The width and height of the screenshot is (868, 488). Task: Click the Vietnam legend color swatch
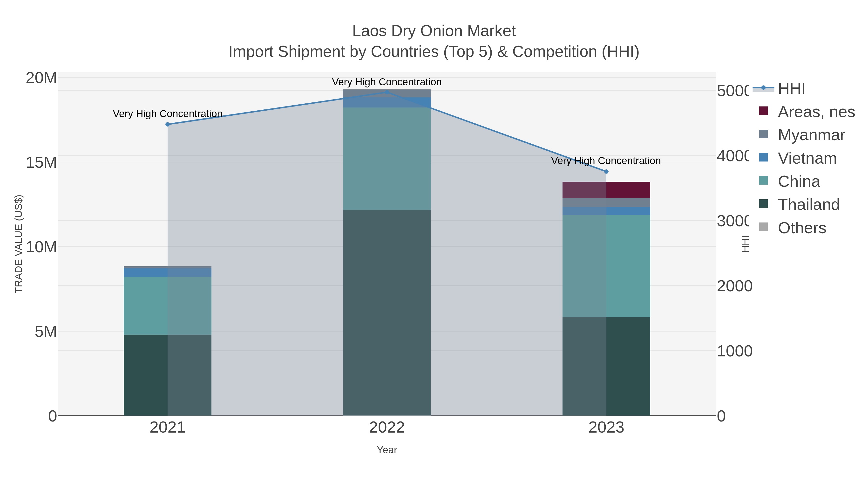coord(763,157)
